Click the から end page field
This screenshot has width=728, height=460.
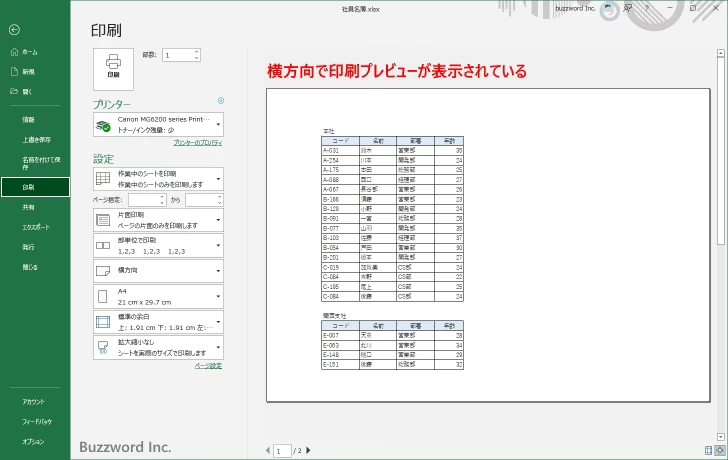[201, 200]
